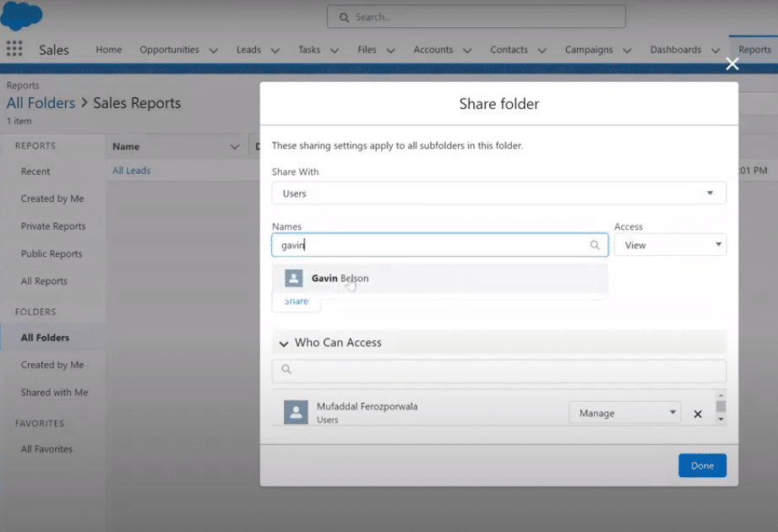Open the Accounts tab
Image resolution: width=778 pixels, height=532 pixels.
point(433,50)
